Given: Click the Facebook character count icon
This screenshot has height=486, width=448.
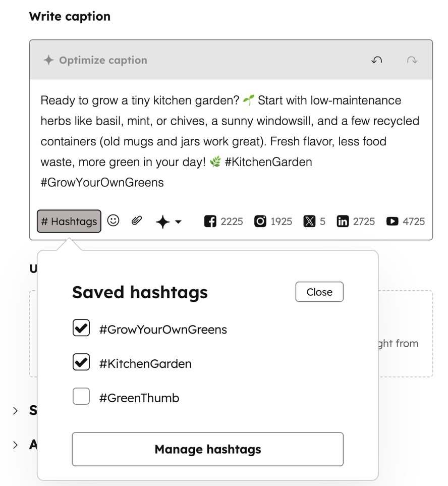Looking at the screenshot, I should tap(210, 221).
